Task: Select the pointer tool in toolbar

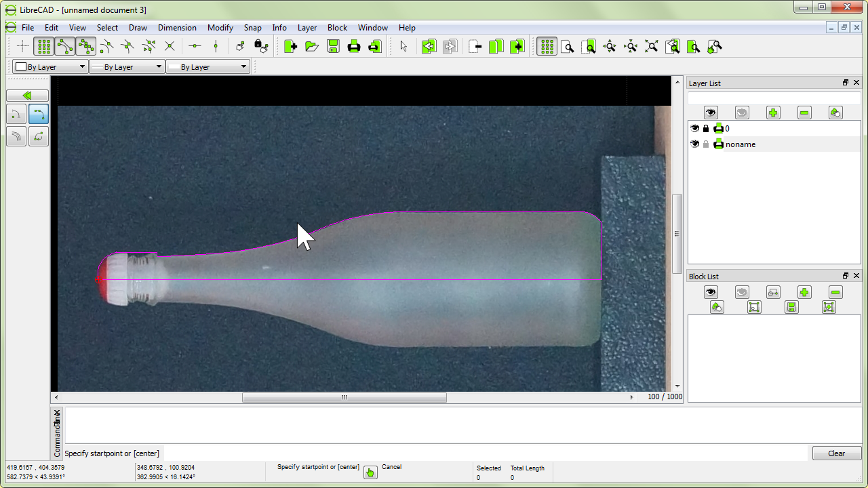Action: coord(404,46)
